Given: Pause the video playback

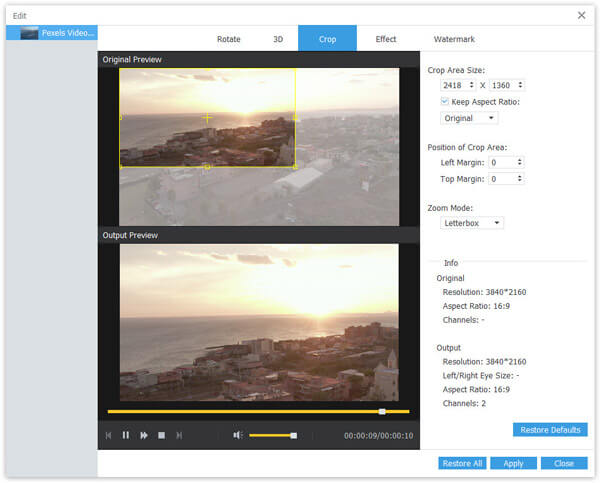Looking at the screenshot, I should tap(126, 435).
